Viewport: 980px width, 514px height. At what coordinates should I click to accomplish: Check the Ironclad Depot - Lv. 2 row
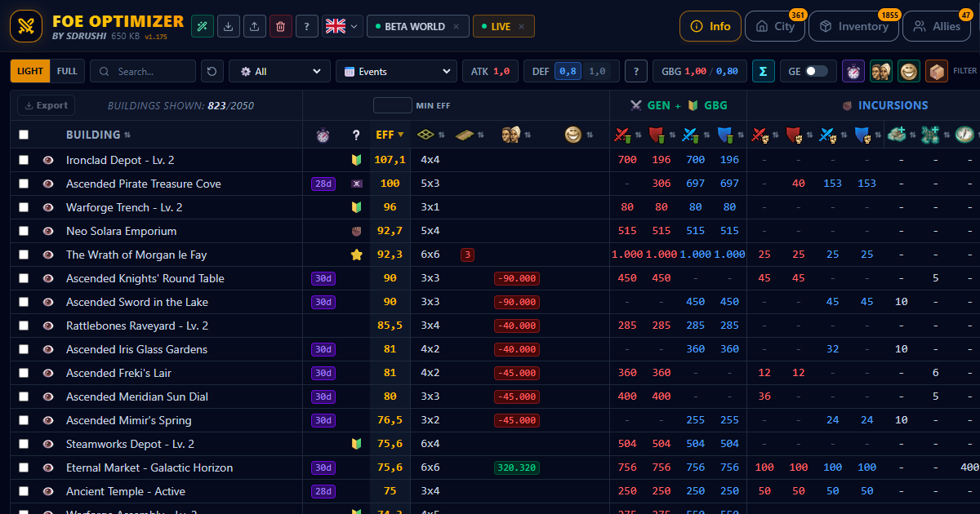(x=24, y=160)
